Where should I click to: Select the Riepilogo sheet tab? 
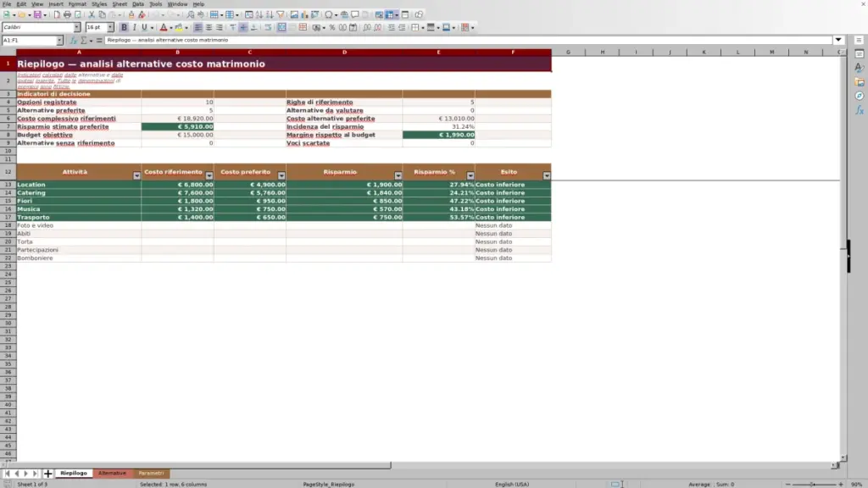coord(74,474)
